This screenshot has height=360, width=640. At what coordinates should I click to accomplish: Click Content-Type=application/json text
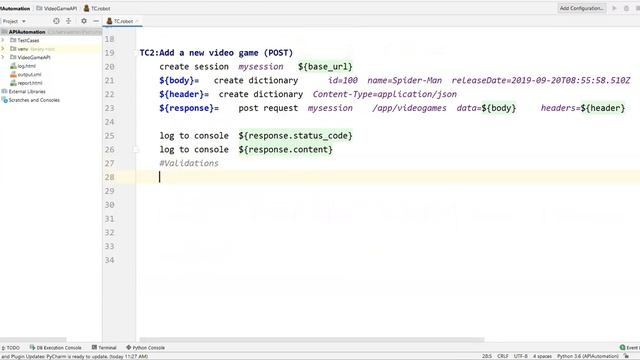tap(384, 94)
